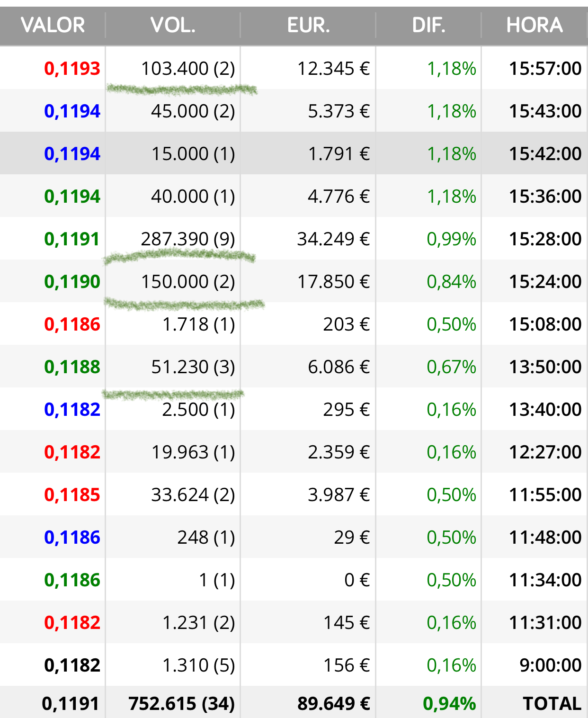Select the 12:27:00 time cell
The height and width of the screenshot is (718, 588).
[545, 452]
